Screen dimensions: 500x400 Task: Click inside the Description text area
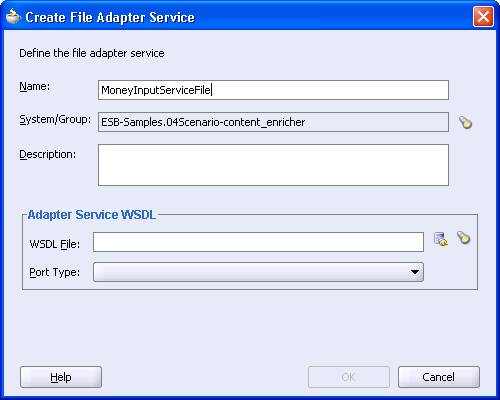pos(273,165)
